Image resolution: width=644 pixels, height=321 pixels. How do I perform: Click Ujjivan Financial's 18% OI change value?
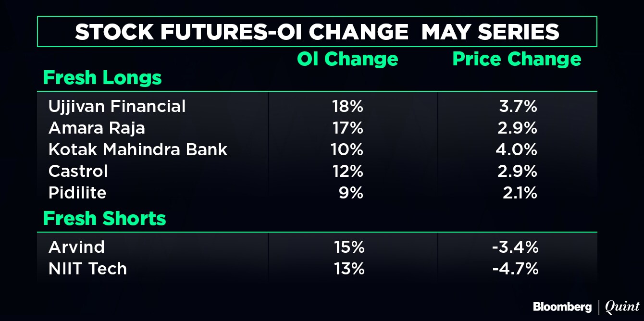coord(348,106)
